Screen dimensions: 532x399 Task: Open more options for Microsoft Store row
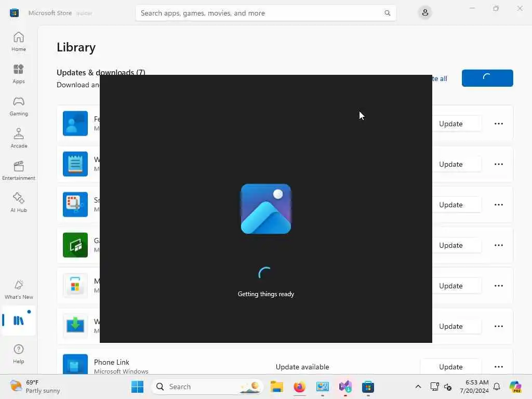[x=498, y=286]
